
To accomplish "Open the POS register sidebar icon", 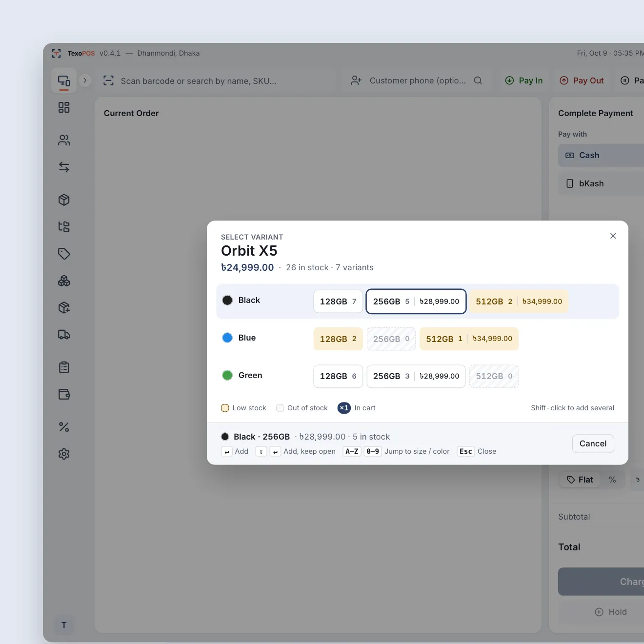I will pyautogui.click(x=64, y=80).
